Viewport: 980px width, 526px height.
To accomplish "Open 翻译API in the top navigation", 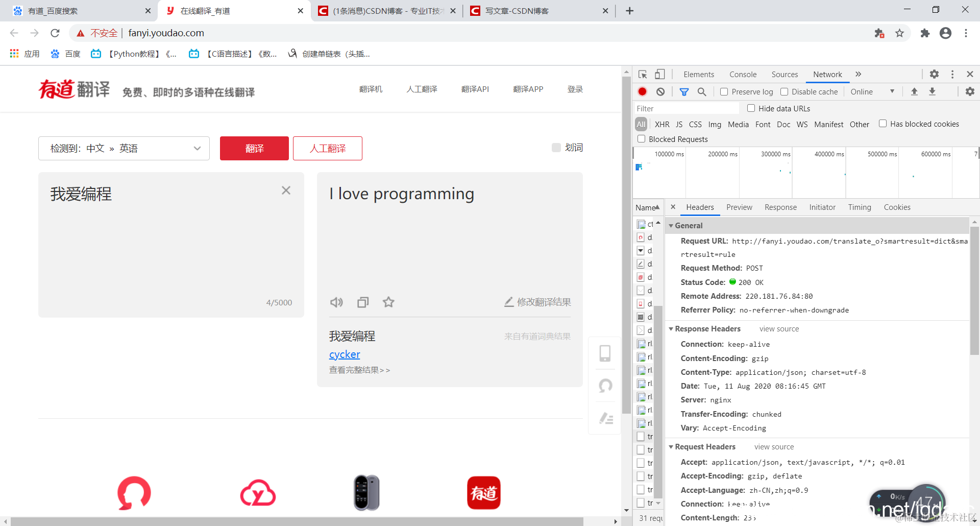I will pos(475,89).
